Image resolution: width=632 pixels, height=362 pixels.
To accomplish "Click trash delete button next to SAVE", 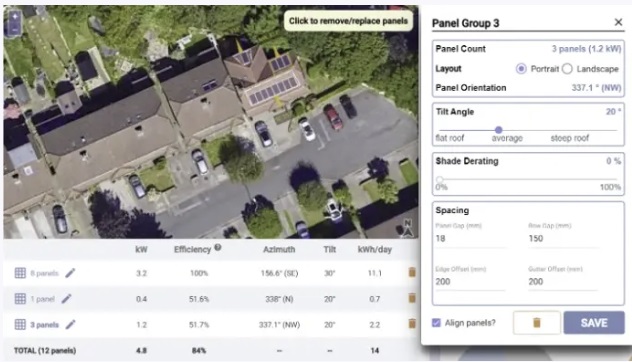I will coord(537,322).
